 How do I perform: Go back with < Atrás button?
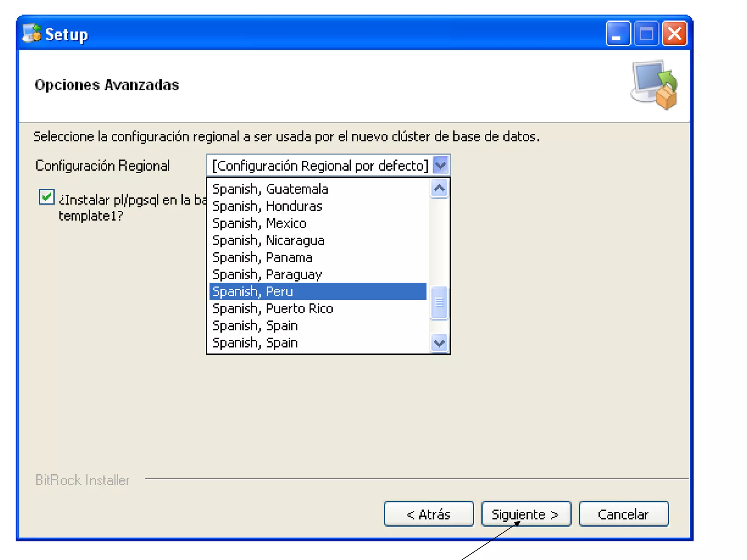[x=429, y=514]
